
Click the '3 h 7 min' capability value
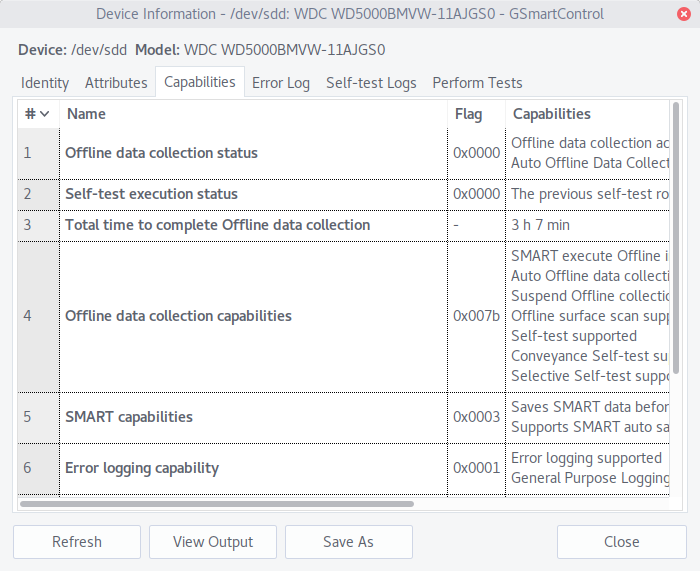540,225
